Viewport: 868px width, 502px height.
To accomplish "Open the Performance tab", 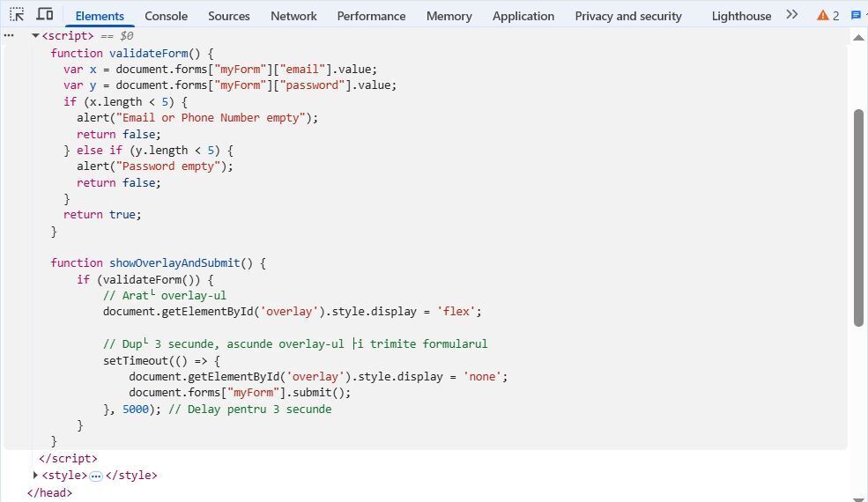I will [371, 16].
